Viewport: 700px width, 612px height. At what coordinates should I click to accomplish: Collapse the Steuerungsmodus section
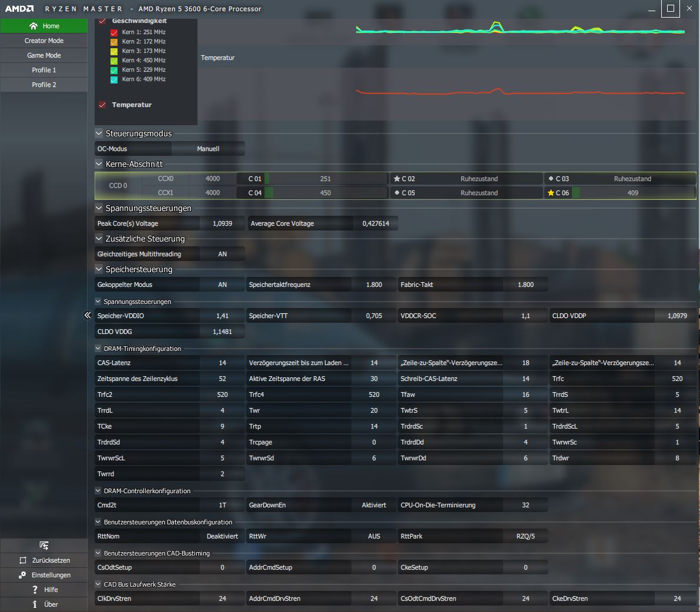99,133
